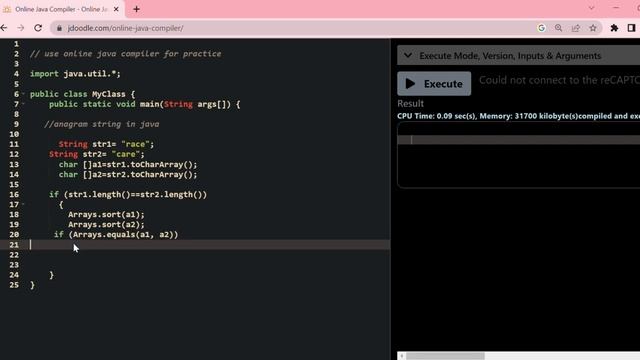
Task: Run the code with the Execute button
Action: (x=434, y=84)
